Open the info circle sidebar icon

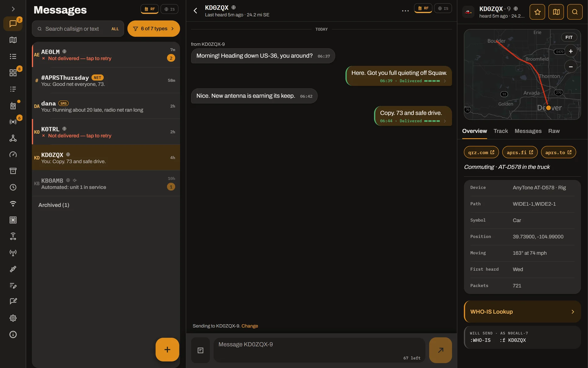(x=13, y=334)
